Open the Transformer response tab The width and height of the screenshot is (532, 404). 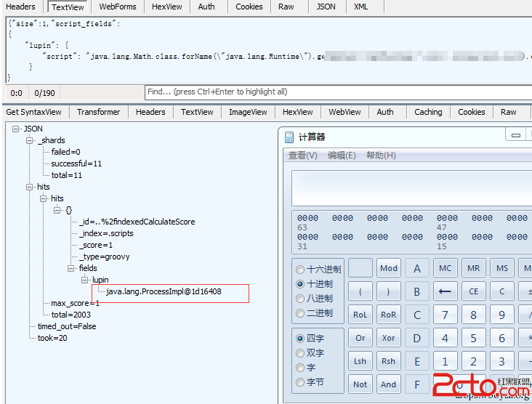(x=98, y=112)
